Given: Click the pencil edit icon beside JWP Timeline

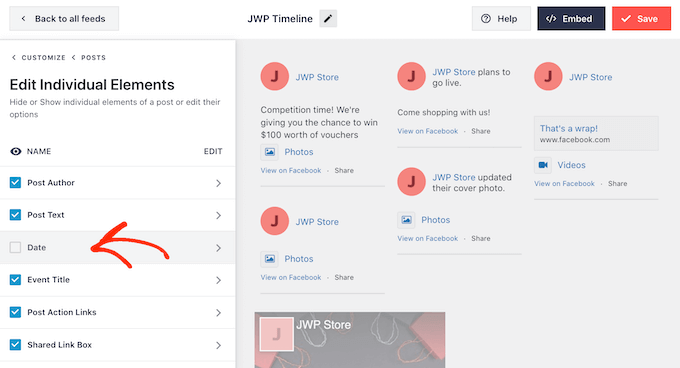Looking at the screenshot, I should [x=328, y=19].
